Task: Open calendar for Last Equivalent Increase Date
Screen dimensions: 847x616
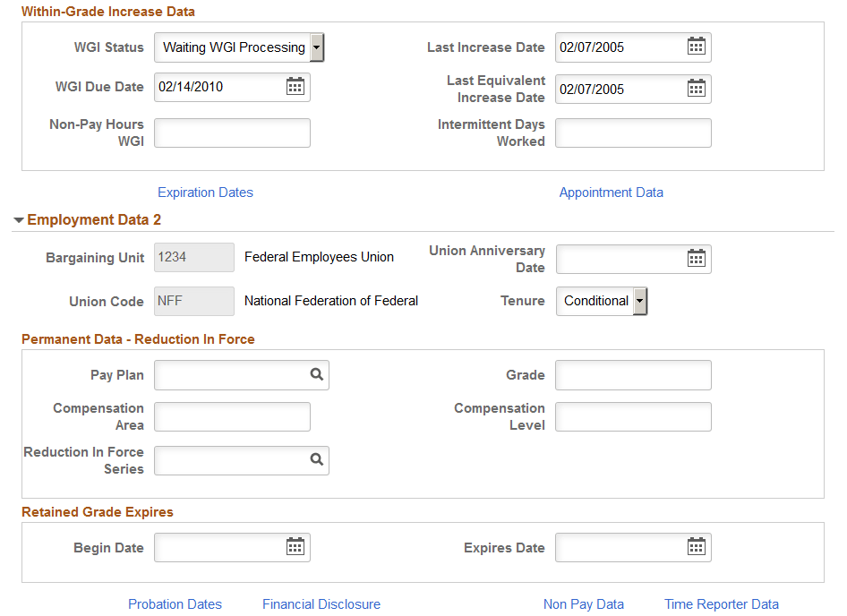Action: (x=697, y=89)
